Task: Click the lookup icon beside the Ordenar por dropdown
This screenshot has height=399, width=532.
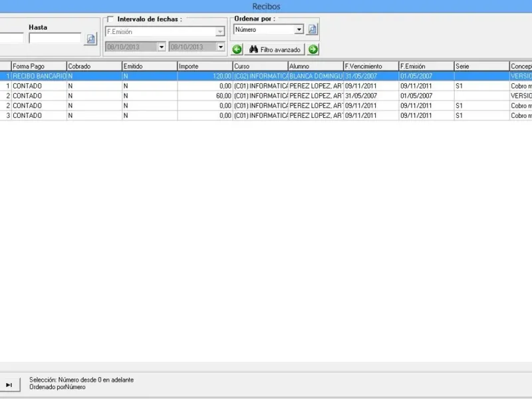Action: (312, 29)
